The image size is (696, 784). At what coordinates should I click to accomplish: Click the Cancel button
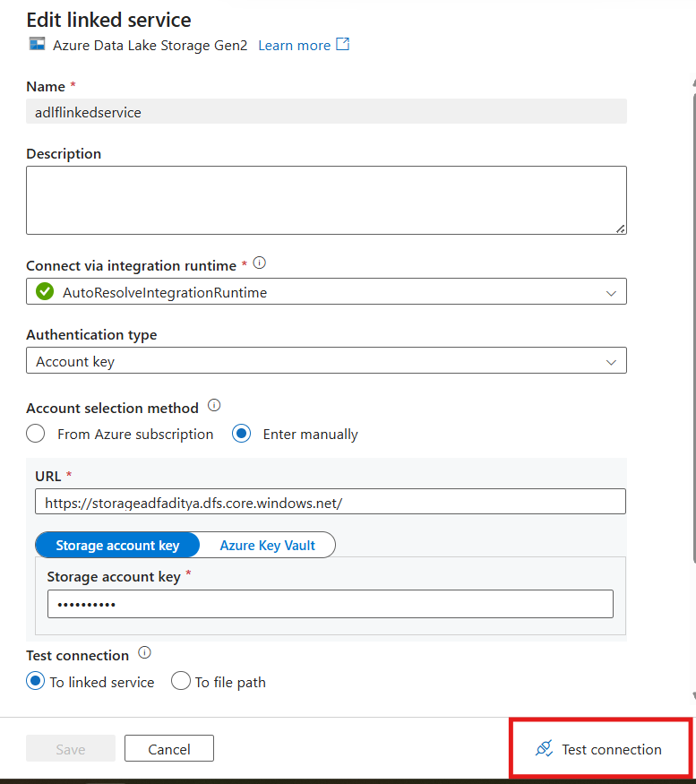coord(169,748)
